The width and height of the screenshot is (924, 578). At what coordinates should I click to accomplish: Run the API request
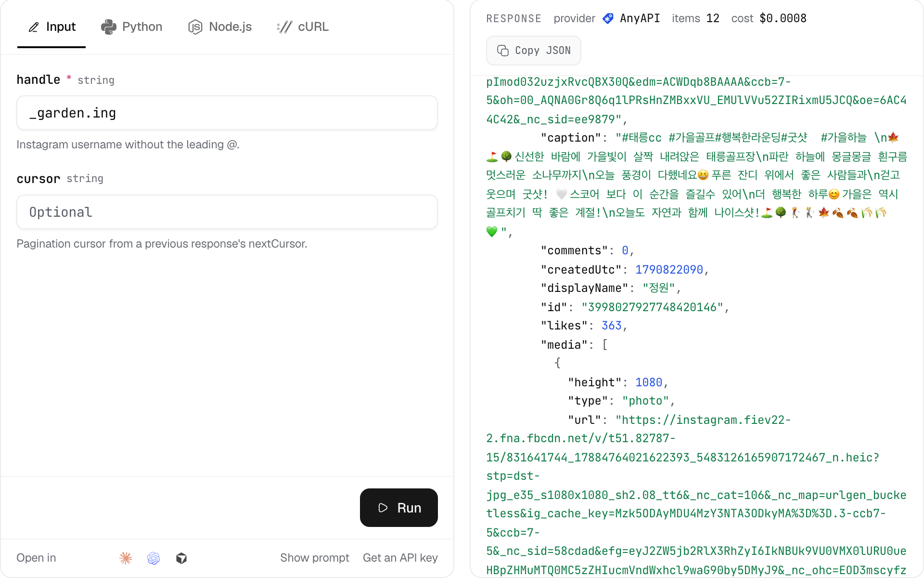[x=399, y=508]
